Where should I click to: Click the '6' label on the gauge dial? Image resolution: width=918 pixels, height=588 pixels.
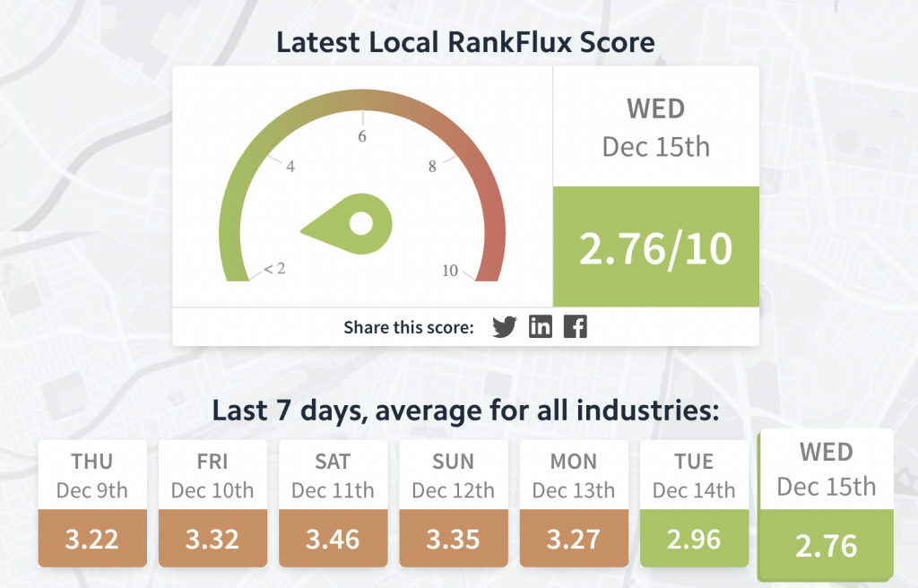click(x=362, y=136)
